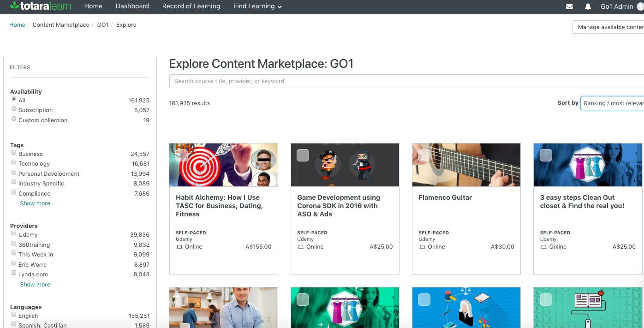644x328 pixels.
Task: Click the book and mouse course thumbnail
Action: point(588,308)
